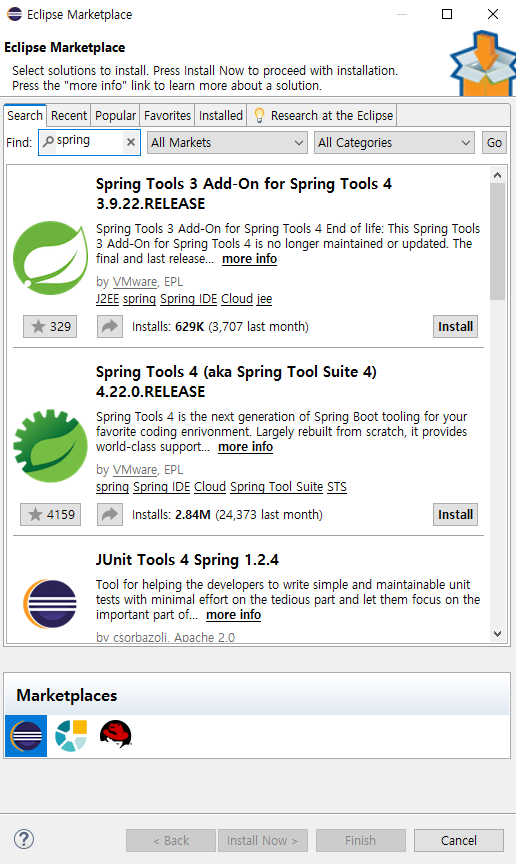Image resolution: width=516 pixels, height=864 pixels.
Task: Favorite Spring Tools 3 with 329 stars
Action: click(x=50, y=326)
